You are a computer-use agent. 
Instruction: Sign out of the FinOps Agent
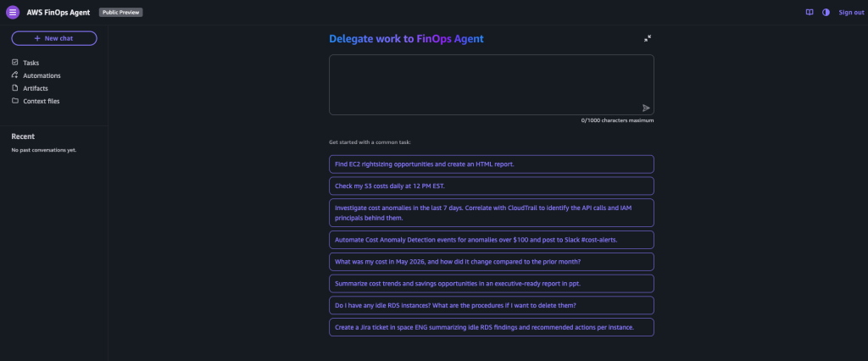[851, 12]
